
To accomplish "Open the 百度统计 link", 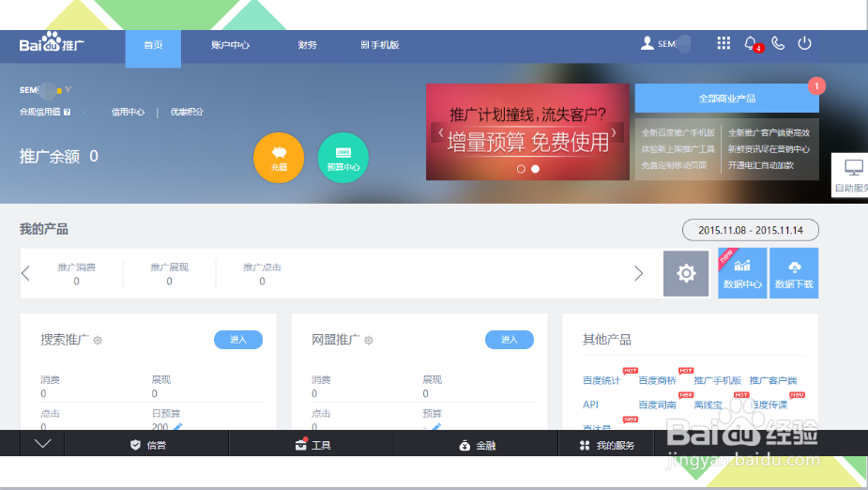I will point(602,381).
